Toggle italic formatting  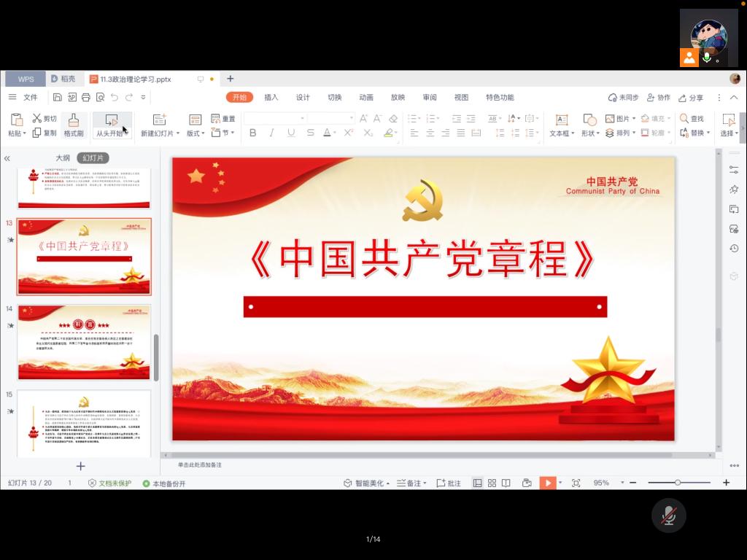271,133
